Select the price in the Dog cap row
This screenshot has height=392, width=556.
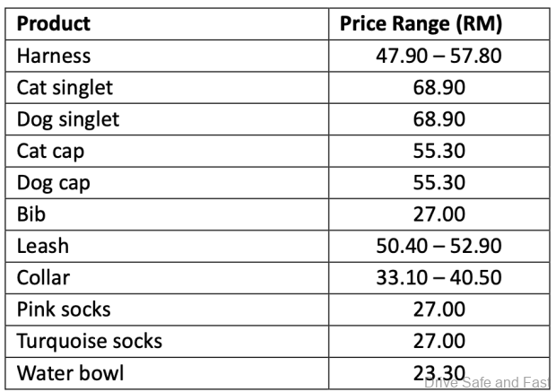[x=439, y=183]
